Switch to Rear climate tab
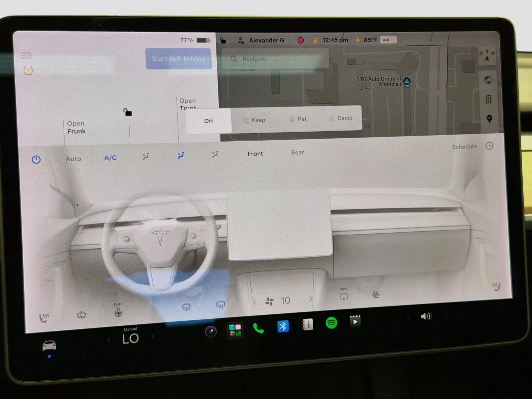The image size is (532, 399). click(298, 152)
